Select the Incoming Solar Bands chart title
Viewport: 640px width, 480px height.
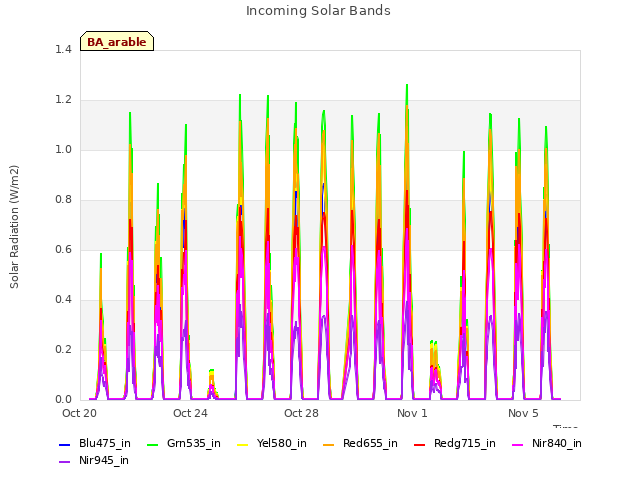point(318,11)
